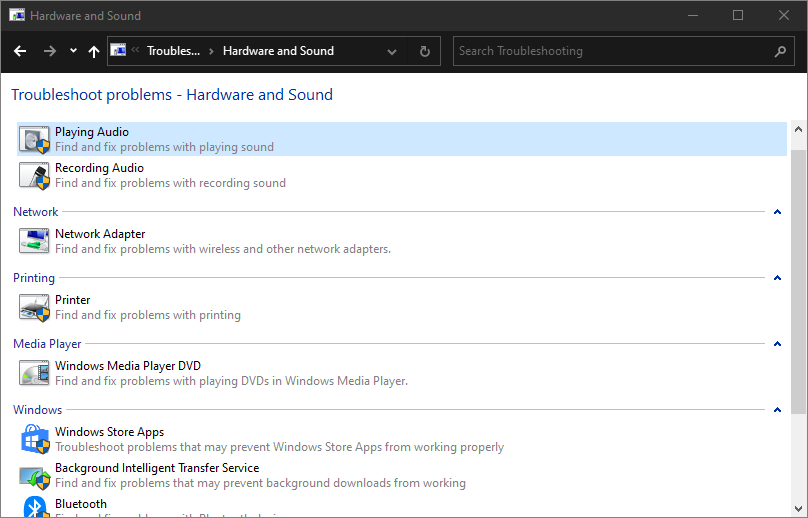Click the Playing Audio speaker icon
This screenshot has width=808, height=518.
point(34,139)
